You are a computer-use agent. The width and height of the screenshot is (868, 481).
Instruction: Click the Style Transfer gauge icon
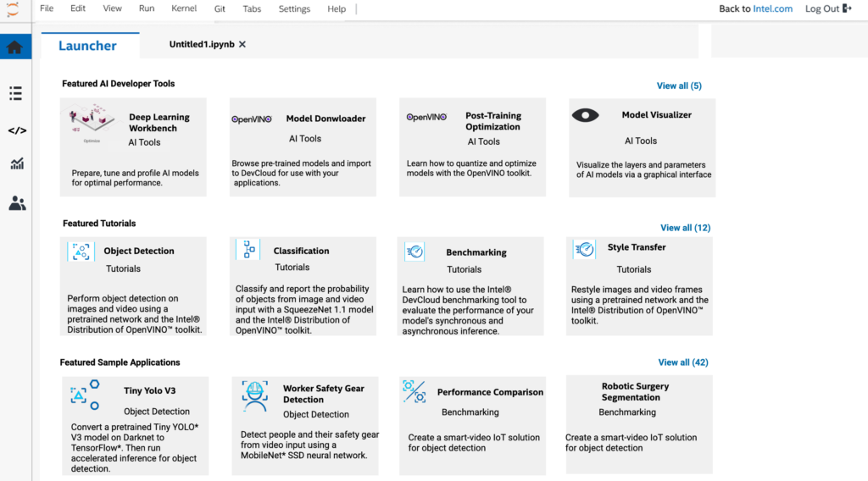[x=584, y=249]
